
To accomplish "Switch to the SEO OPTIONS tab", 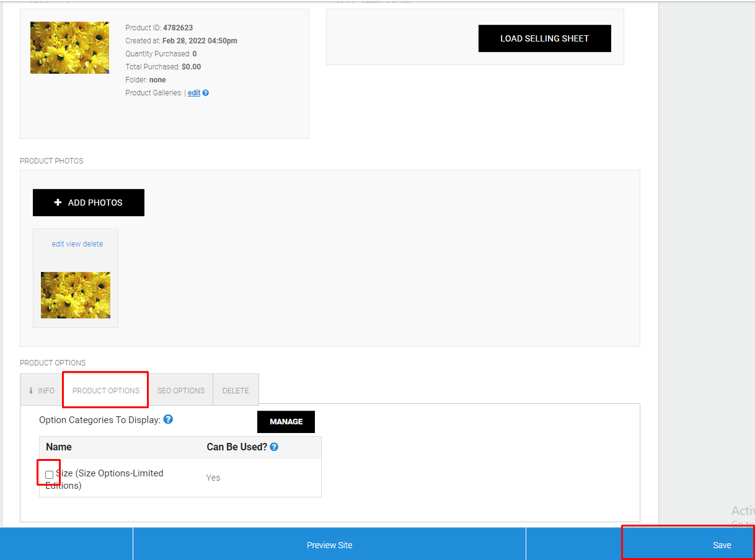I will pyautogui.click(x=180, y=390).
